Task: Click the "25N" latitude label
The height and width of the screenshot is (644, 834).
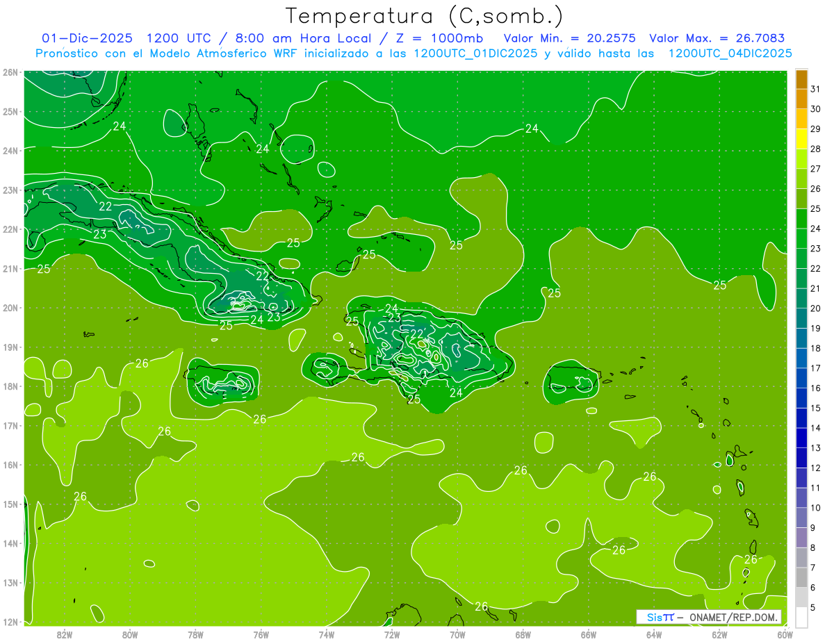Action: click(10, 111)
